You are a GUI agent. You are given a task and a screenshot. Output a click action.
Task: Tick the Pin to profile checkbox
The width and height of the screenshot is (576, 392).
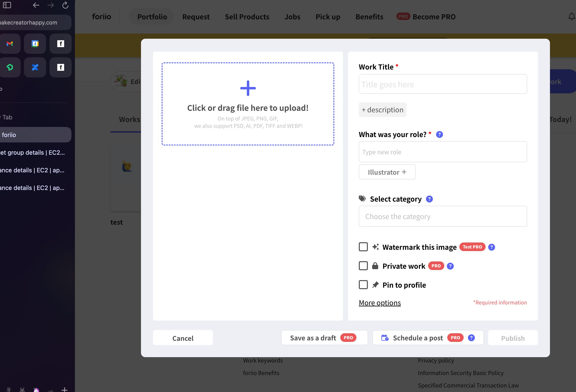click(x=363, y=285)
